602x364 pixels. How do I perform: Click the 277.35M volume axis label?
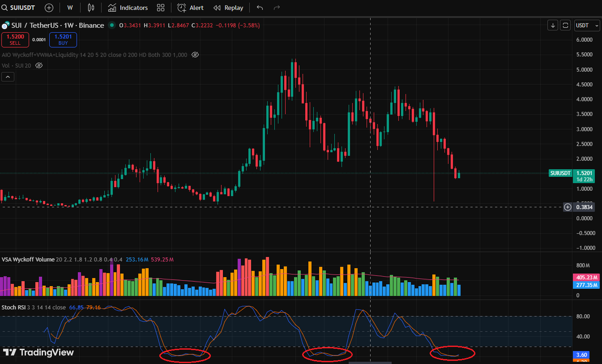pyautogui.click(x=586, y=285)
